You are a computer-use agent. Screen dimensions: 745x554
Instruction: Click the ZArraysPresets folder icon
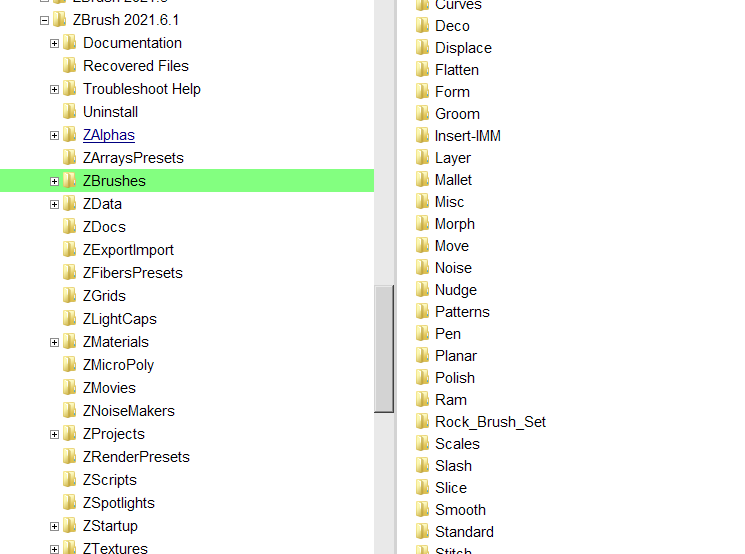click(69, 157)
